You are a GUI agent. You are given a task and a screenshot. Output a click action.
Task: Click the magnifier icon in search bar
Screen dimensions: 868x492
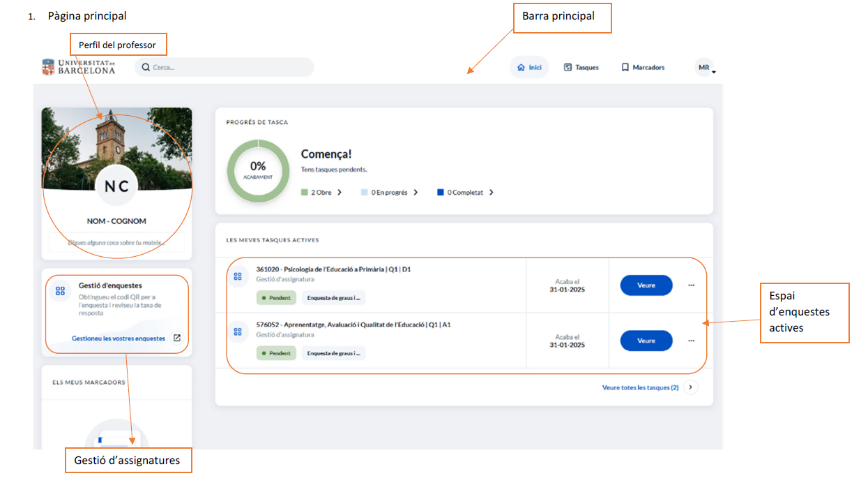coord(146,68)
